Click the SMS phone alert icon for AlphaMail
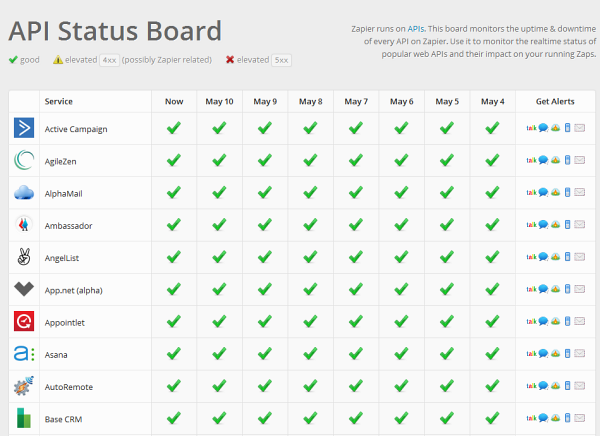The image size is (600, 436). coord(568,193)
